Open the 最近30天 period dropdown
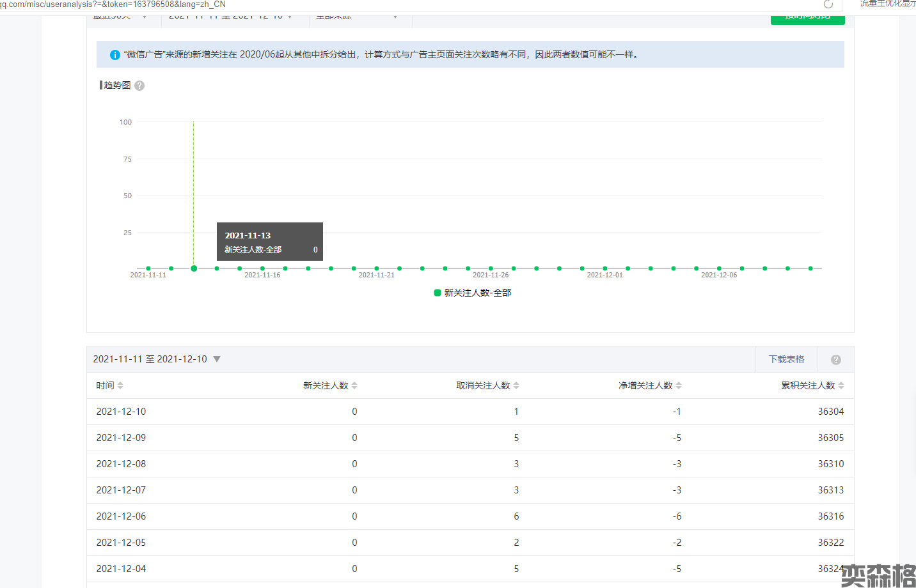Image resolution: width=916 pixels, height=588 pixels. coord(121,17)
